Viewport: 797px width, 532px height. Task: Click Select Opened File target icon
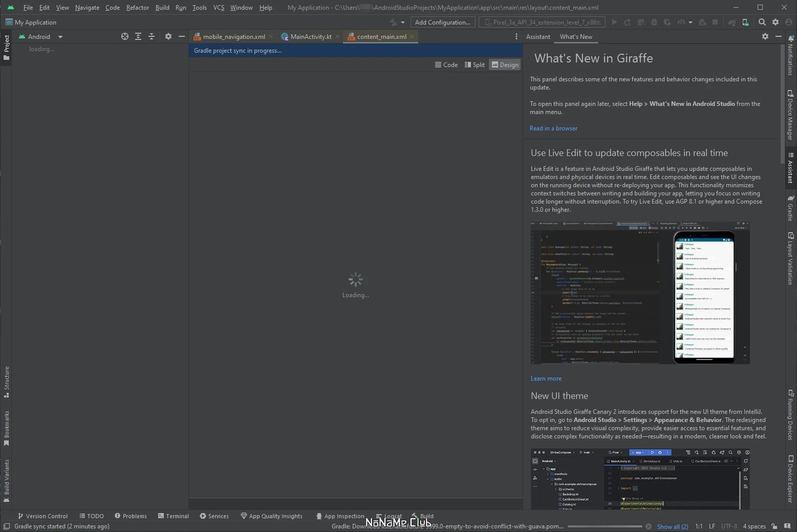pyautogui.click(x=124, y=36)
